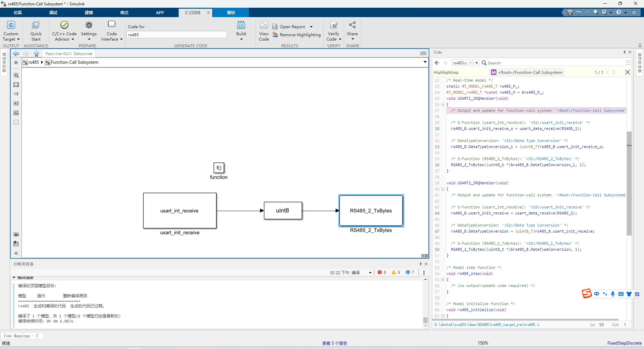Click the Build button
644x349 pixels.
coord(241,28)
